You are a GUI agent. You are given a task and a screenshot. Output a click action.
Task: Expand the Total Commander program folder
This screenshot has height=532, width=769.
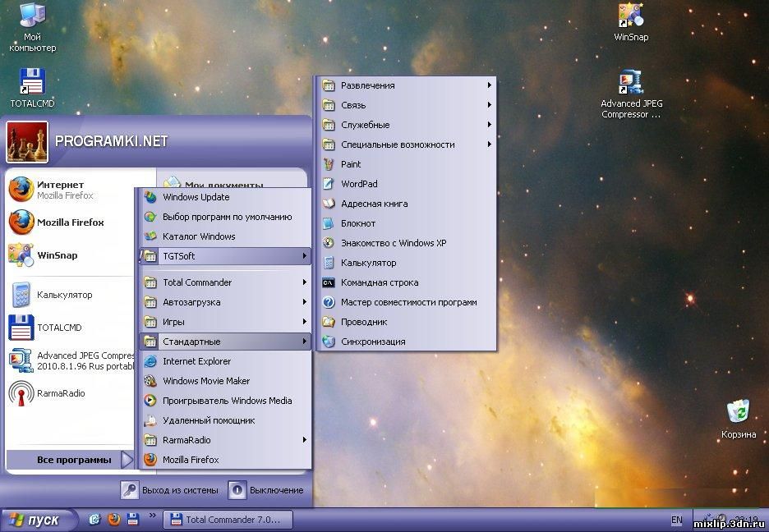click(x=226, y=282)
